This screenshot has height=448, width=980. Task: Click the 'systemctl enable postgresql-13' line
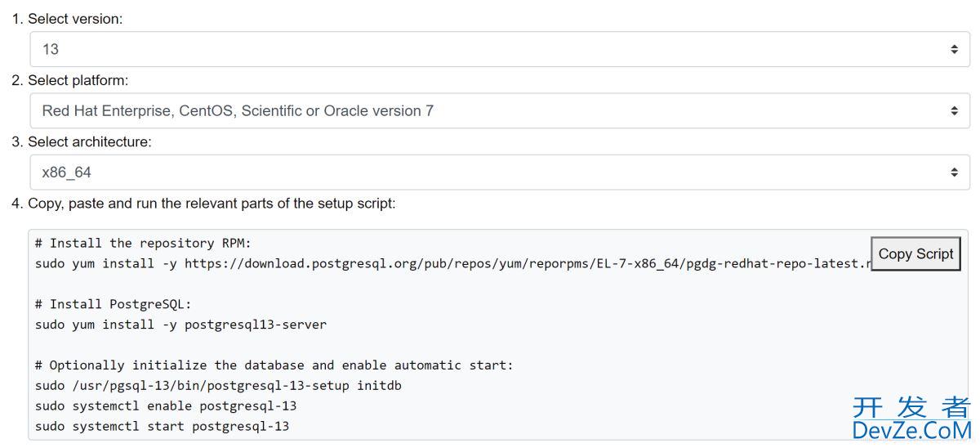pos(166,405)
